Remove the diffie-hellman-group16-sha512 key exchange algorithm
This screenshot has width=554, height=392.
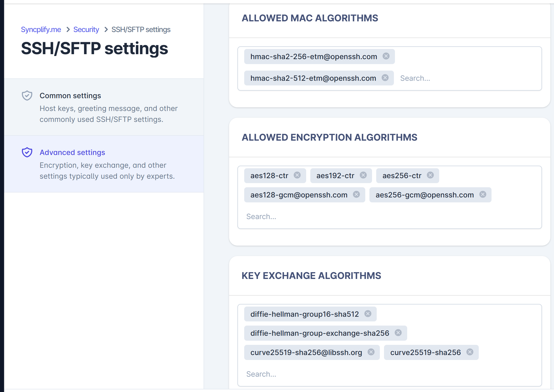click(368, 314)
